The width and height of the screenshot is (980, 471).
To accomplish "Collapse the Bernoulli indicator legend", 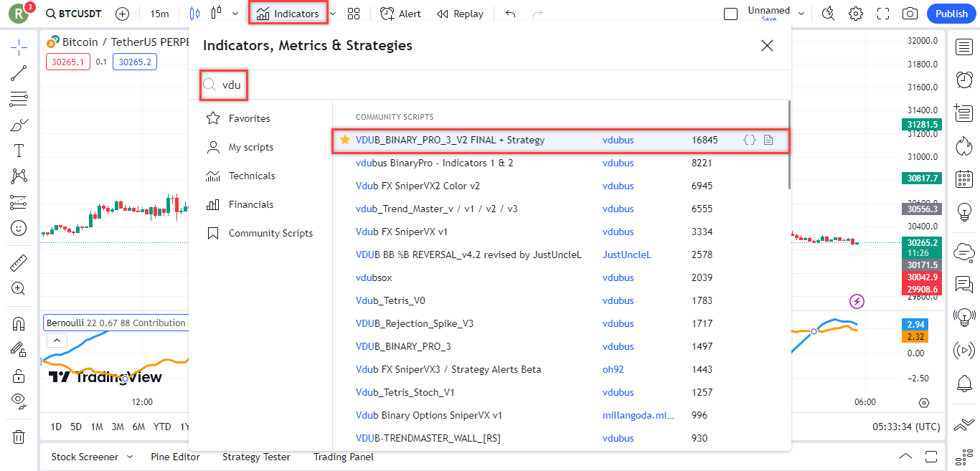I will click(x=57, y=341).
